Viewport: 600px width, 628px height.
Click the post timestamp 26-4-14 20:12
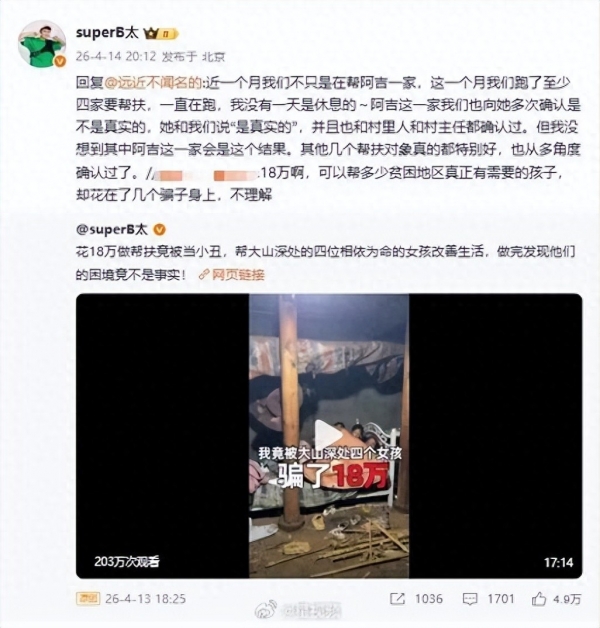[115, 56]
